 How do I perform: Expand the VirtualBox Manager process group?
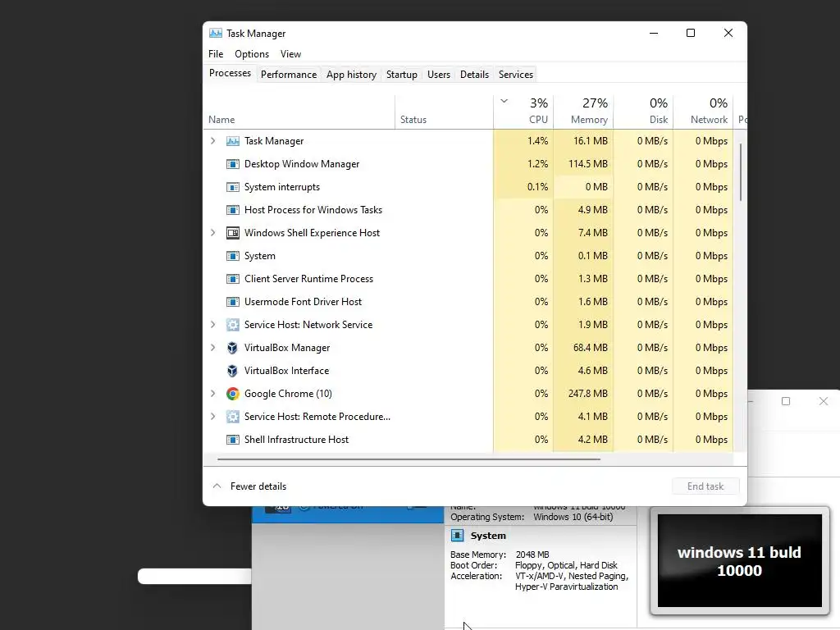point(212,348)
